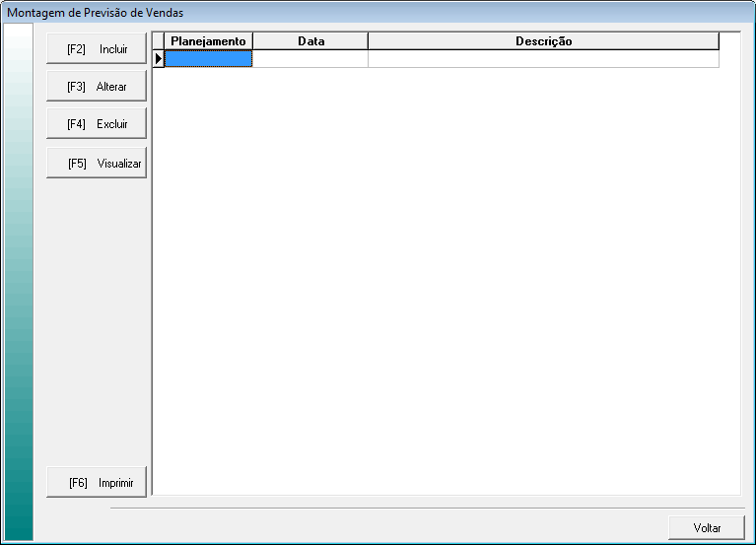Go back with the Voltar button
The width and height of the screenshot is (756, 545).
tap(707, 528)
